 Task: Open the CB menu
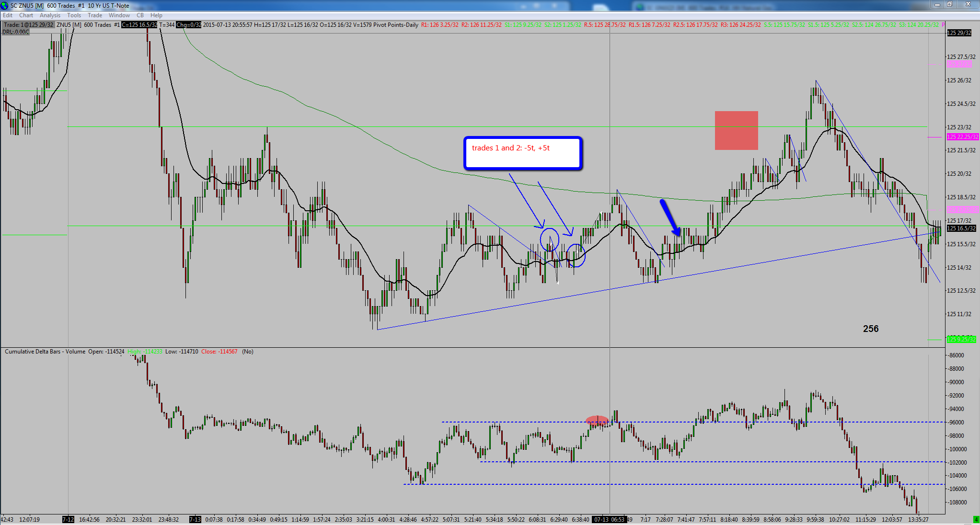pyautogui.click(x=140, y=15)
